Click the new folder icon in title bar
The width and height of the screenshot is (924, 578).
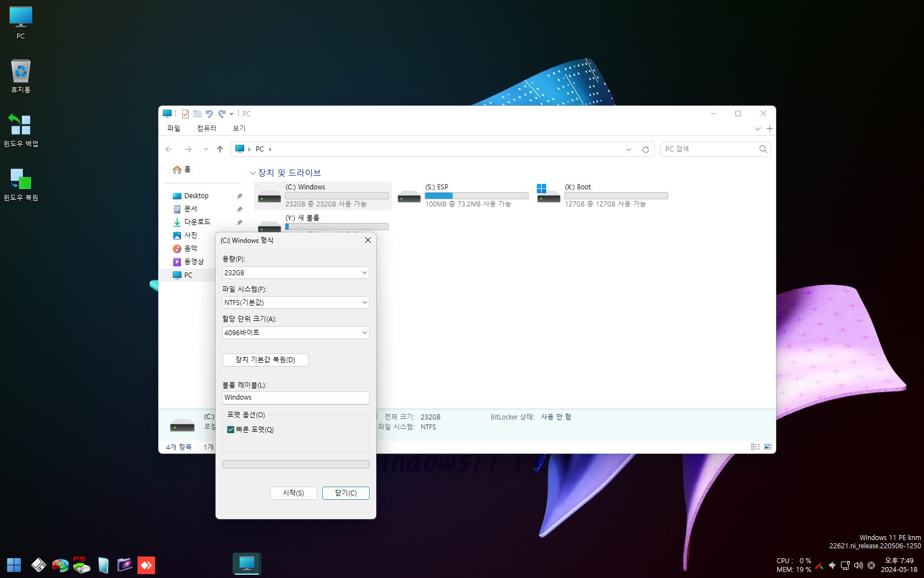[x=197, y=114]
